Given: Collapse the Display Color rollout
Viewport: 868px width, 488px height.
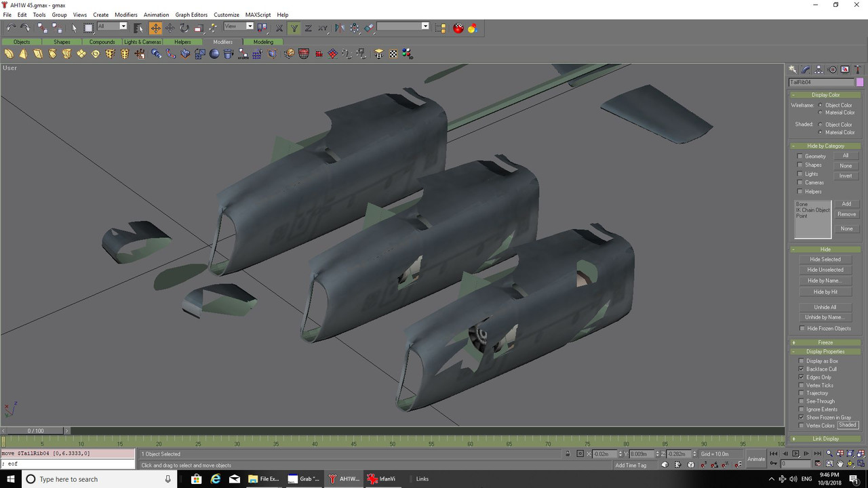Looking at the screenshot, I should 825,95.
